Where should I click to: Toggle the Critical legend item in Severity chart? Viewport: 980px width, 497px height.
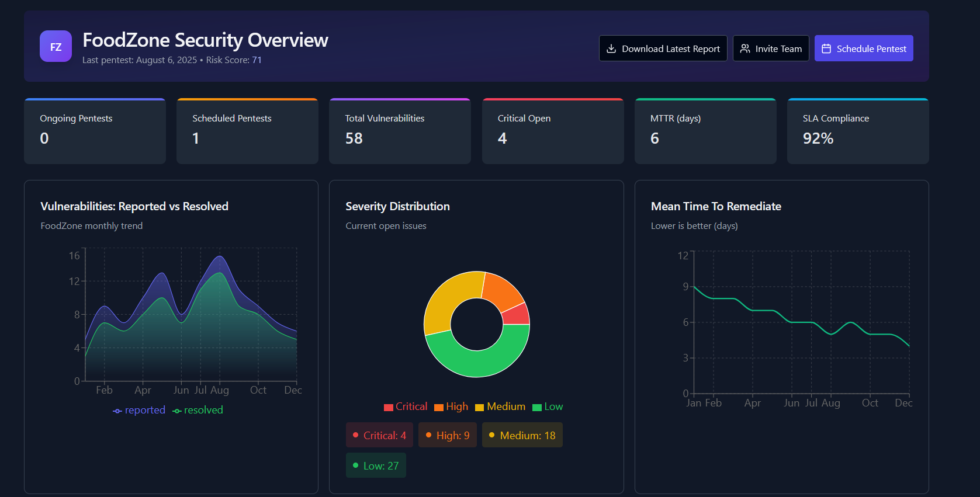[406, 406]
